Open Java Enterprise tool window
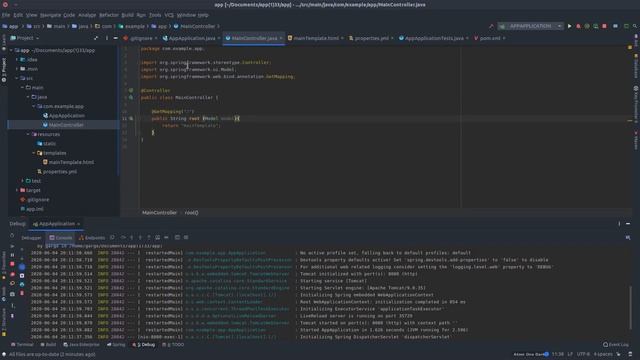640x360 pixels. pos(81,345)
